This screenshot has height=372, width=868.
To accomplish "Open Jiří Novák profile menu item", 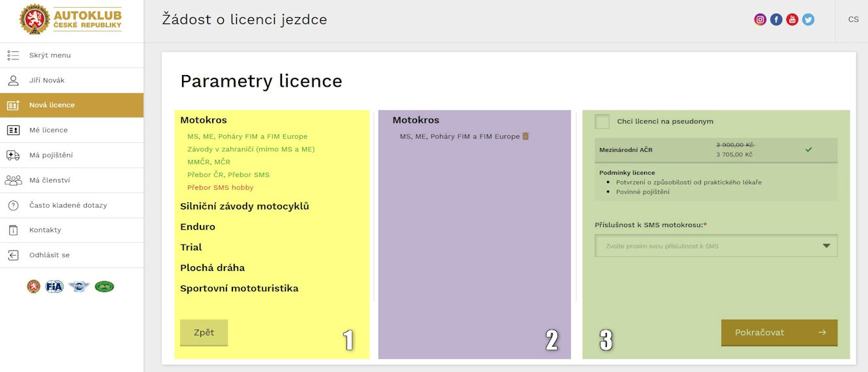I will 72,80.
